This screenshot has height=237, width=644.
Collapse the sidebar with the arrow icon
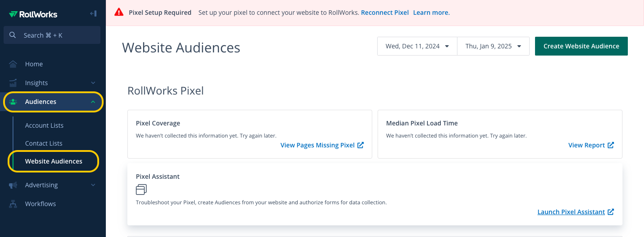click(x=93, y=14)
